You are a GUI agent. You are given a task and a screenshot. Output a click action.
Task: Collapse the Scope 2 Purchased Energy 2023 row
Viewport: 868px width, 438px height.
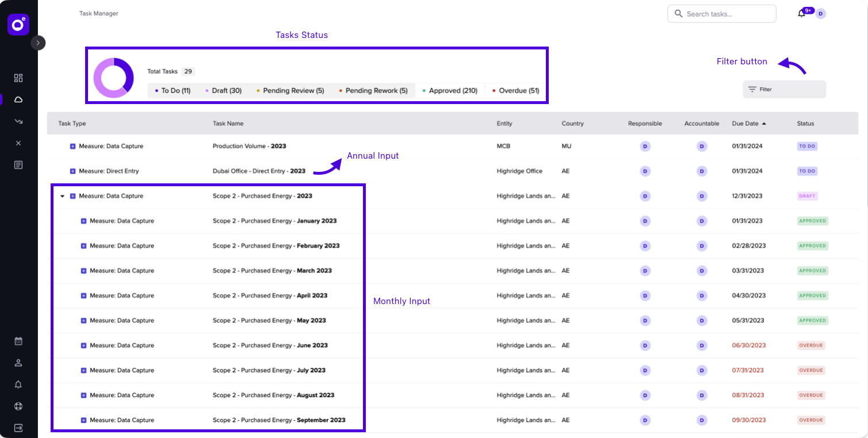62,196
